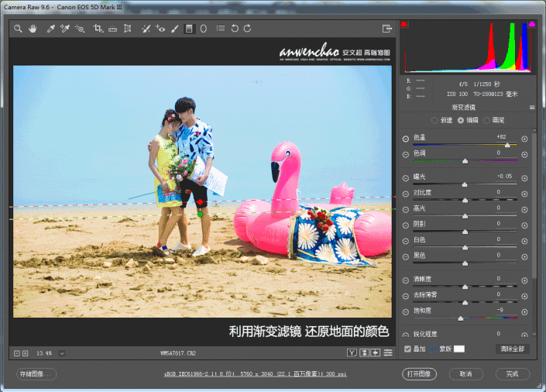Select the Graduated Filter tool
546x392 pixels.
tap(189, 29)
